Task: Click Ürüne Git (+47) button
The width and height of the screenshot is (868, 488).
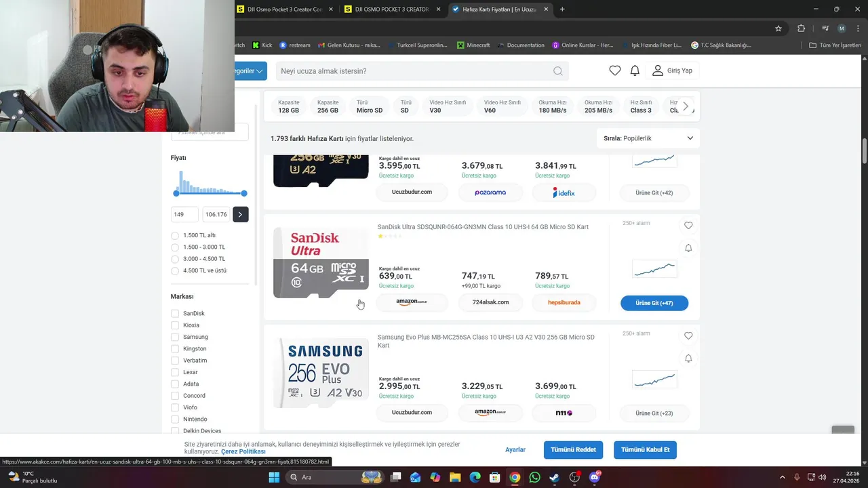Action: pos(654,303)
